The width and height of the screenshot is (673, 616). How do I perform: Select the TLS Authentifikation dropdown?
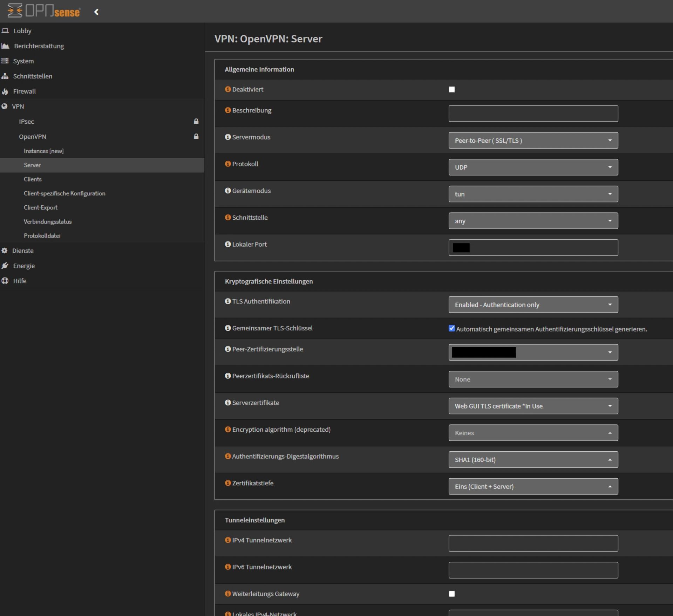(533, 304)
